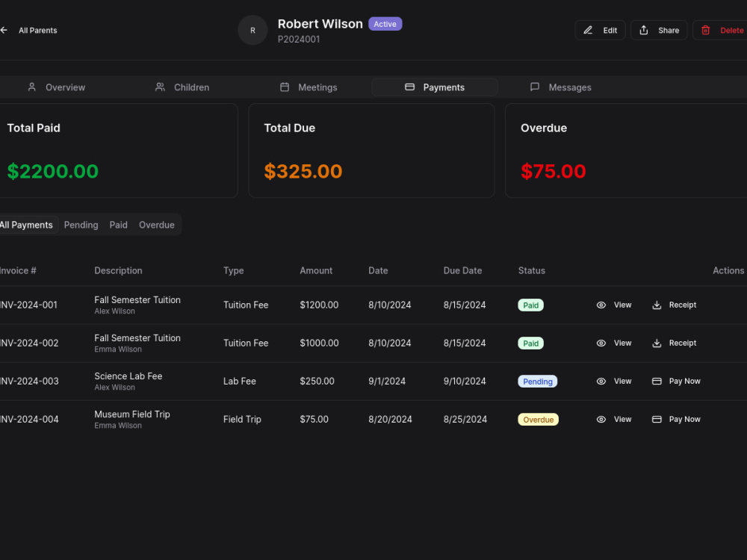The height and width of the screenshot is (560, 747).
Task: Select the All Payments filter
Action: click(28, 225)
